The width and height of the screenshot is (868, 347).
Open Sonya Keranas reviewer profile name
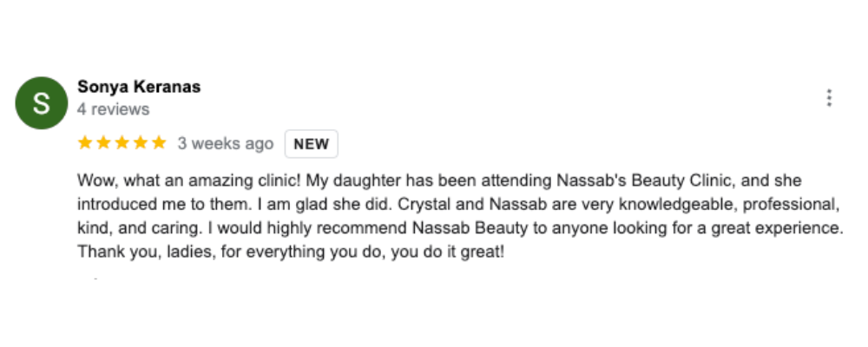[139, 87]
